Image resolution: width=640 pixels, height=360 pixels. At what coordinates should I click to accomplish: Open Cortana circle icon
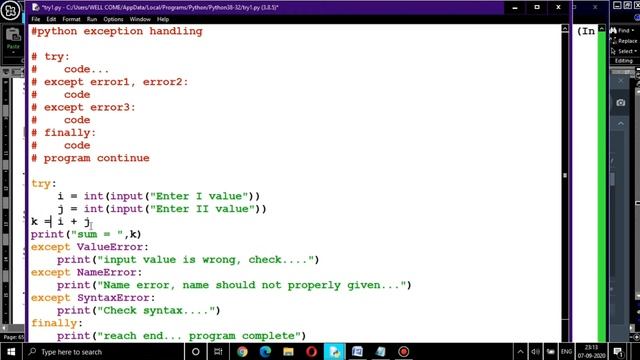click(196, 351)
